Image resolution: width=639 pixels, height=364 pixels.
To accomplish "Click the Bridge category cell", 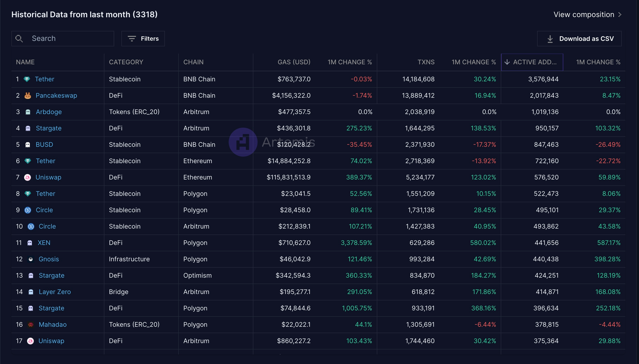I will [x=119, y=292].
